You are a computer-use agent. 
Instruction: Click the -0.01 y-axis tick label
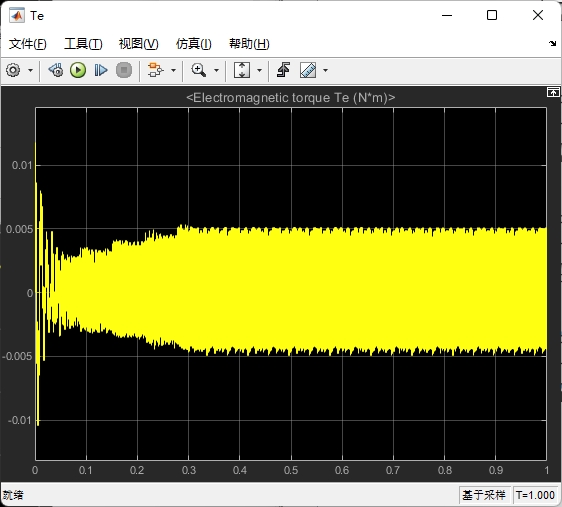click(20, 420)
